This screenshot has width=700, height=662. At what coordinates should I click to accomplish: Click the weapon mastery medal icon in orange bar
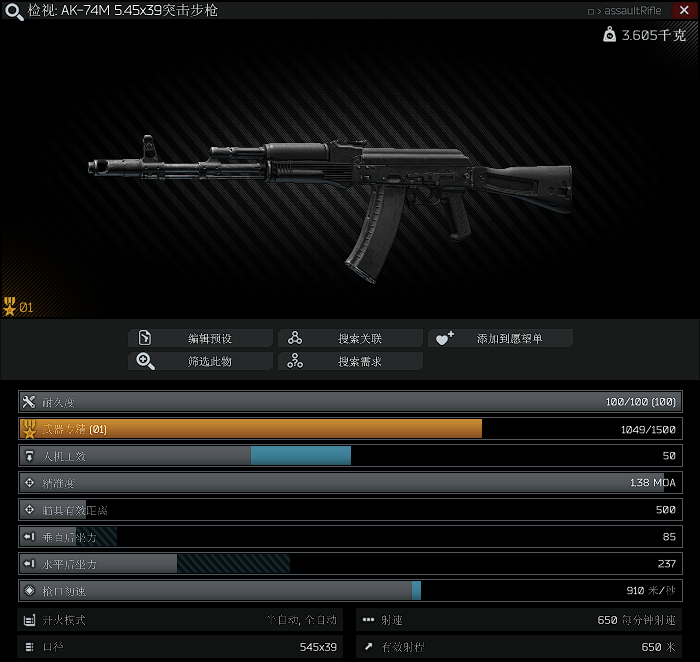tap(29, 429)
